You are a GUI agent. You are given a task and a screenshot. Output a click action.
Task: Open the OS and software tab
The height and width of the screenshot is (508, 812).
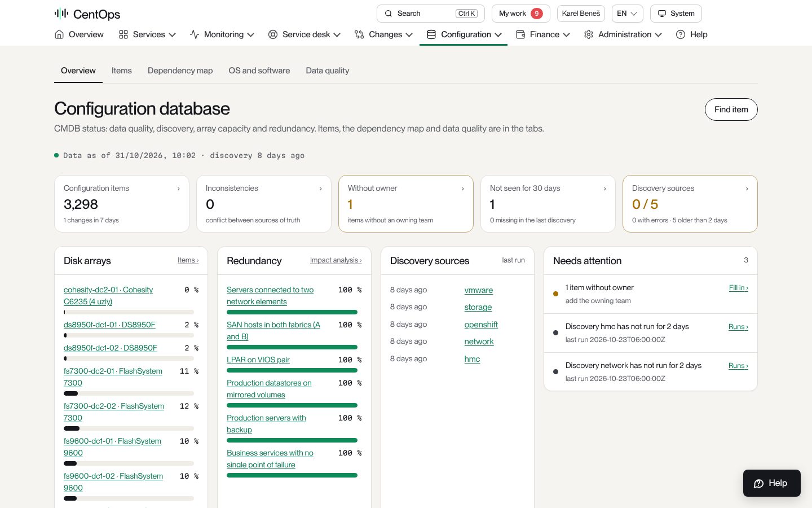[259, 71]
